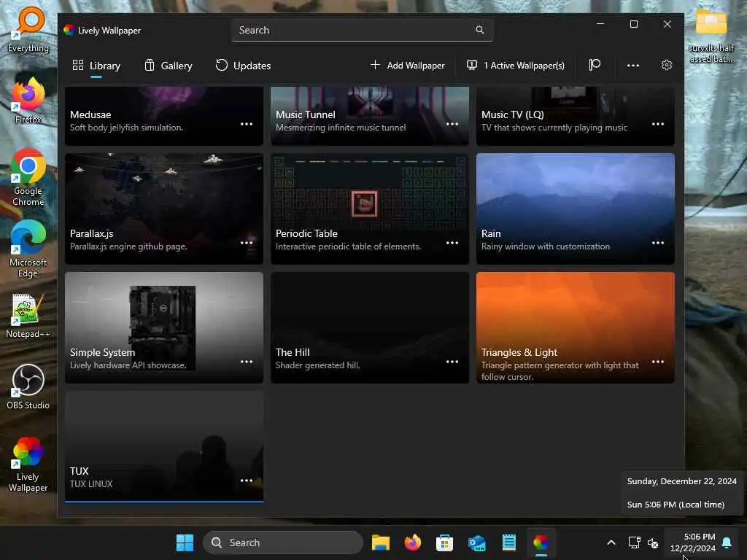The image size is (747, 560).
Task: Open the Microsoft Edge desktop shortcut
Action: click(28, 249)
